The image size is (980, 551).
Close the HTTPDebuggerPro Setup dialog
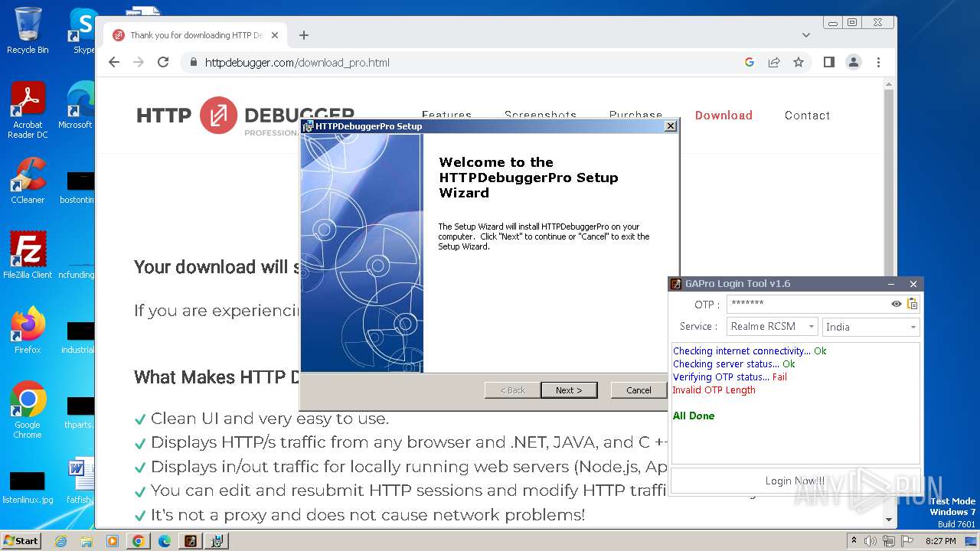tap(671, 126)
